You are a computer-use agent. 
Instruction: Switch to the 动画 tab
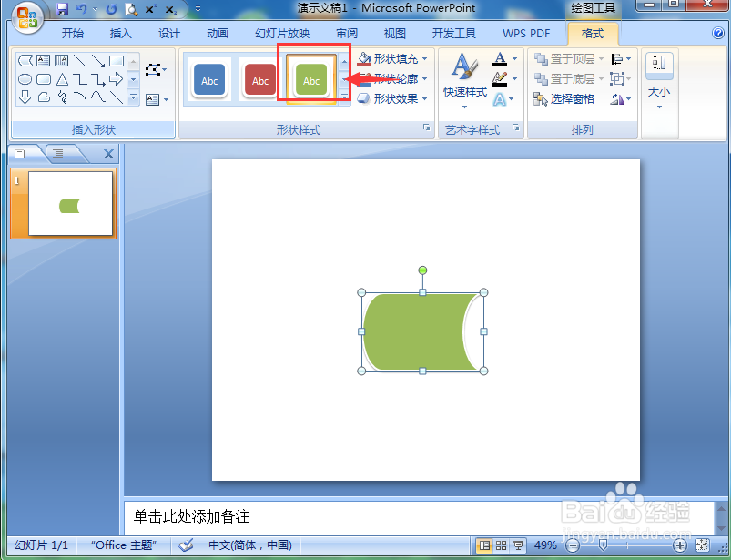coord(218,33)
